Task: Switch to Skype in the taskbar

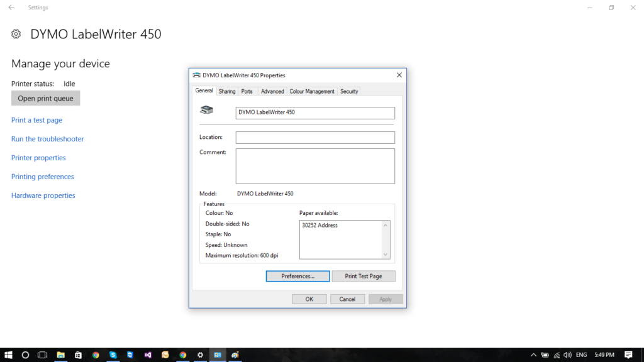Action: [113, 355]
